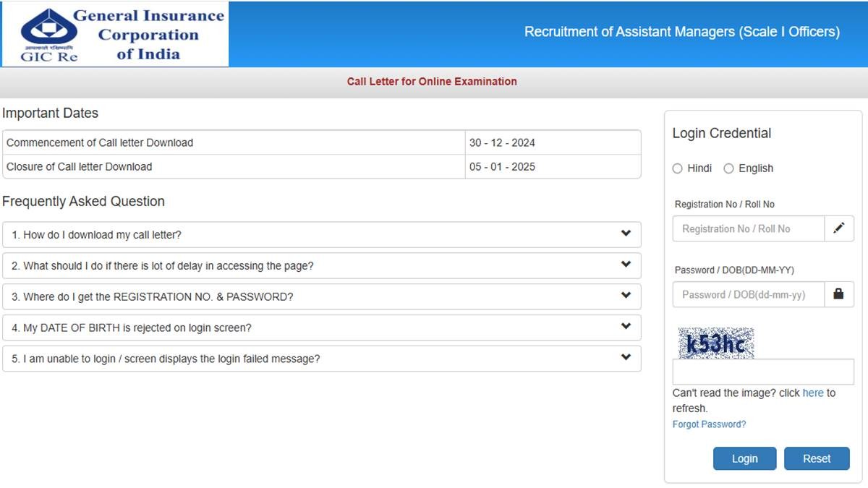This screenshot has width=868, height=488.
Task: Select the English language radio button
Action: [x=729, y=168]
